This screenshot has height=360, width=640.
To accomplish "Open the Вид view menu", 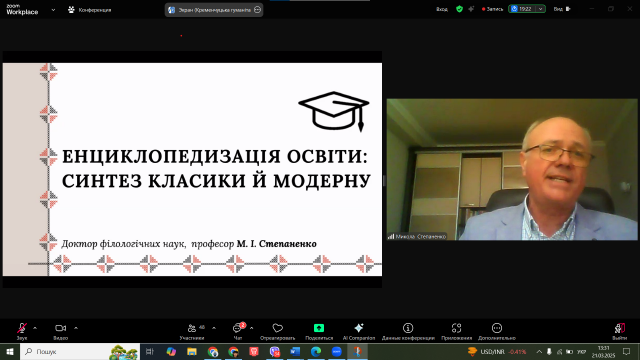I will click(562, 9).
